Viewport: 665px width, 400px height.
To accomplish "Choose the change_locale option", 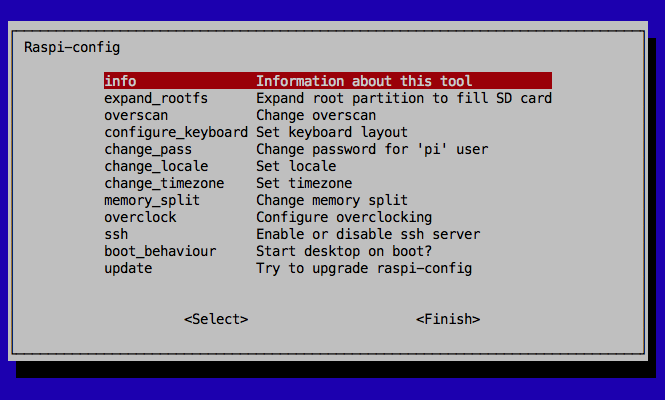I will click(x=156, y=166).
